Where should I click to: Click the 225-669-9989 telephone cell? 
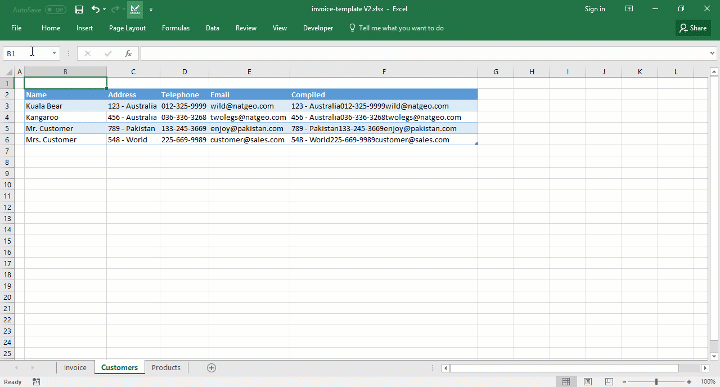[x=184, y=140]
